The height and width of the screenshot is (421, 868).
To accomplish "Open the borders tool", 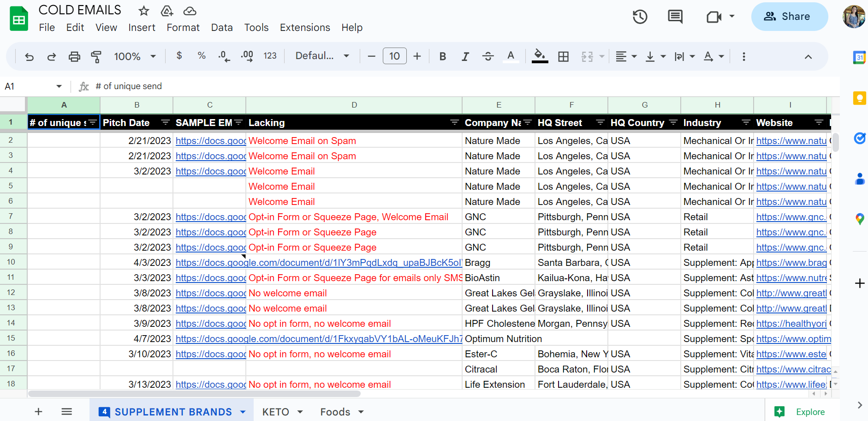I will pos(564,56).
